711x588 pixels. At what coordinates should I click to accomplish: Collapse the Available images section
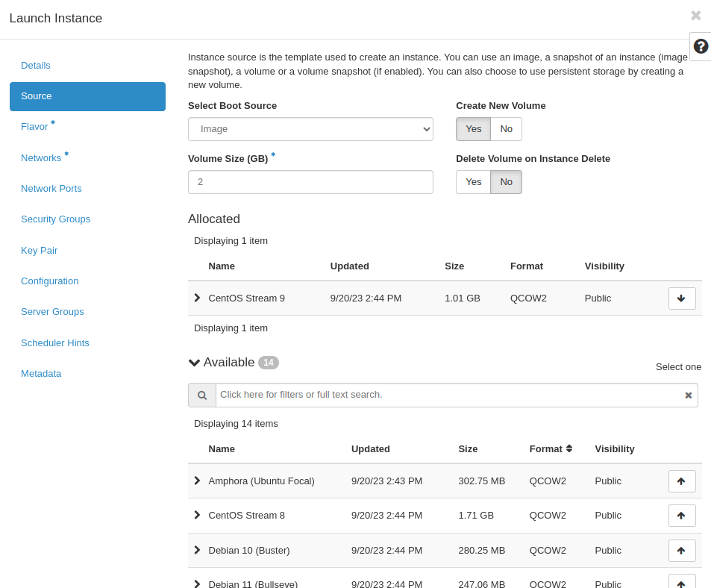tap(194, 362)
